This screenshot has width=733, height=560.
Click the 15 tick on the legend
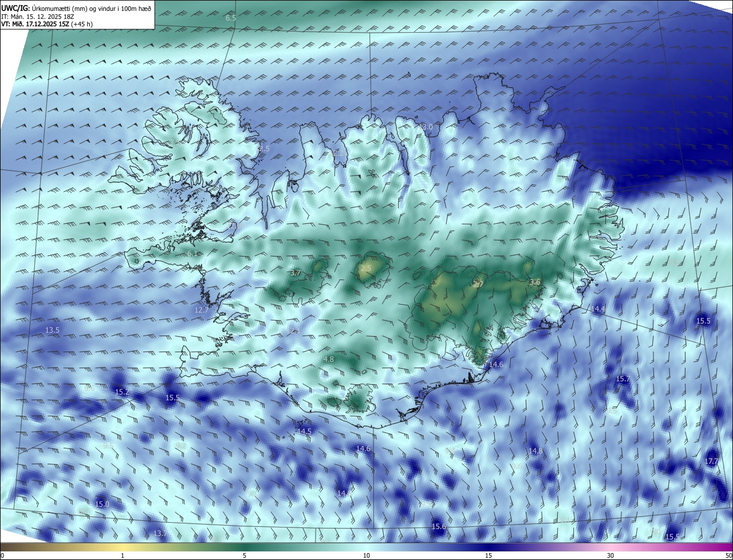pos(488,555)
